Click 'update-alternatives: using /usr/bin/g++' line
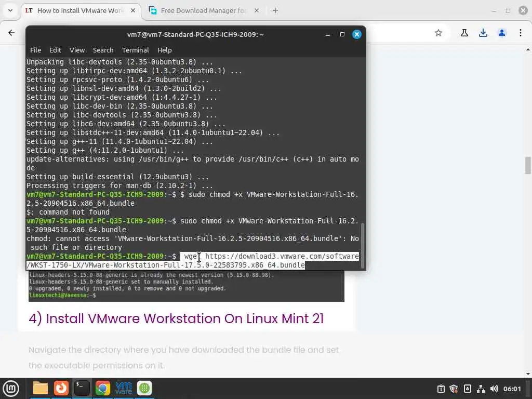 coord(193,164)
